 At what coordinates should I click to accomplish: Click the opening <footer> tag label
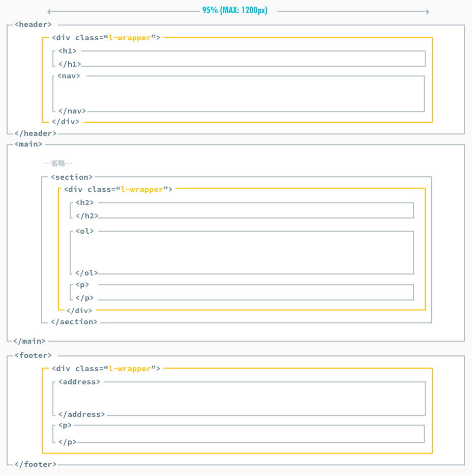coord(33,355)
